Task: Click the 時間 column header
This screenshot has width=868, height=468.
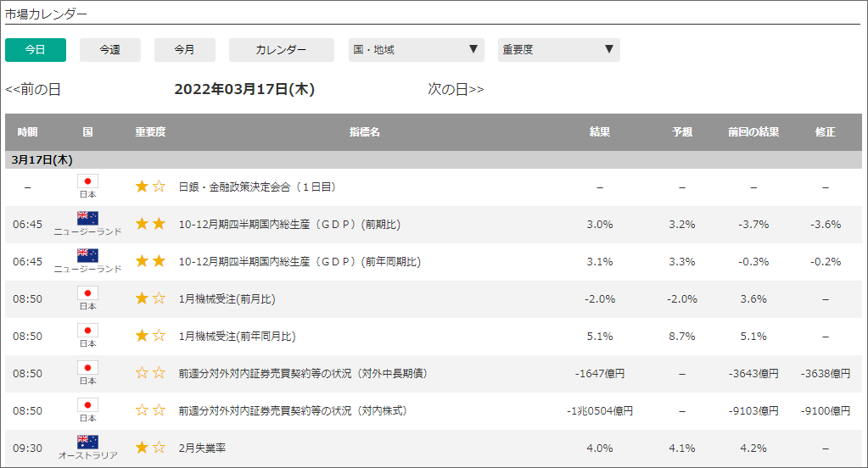Action: pos(28,132)
